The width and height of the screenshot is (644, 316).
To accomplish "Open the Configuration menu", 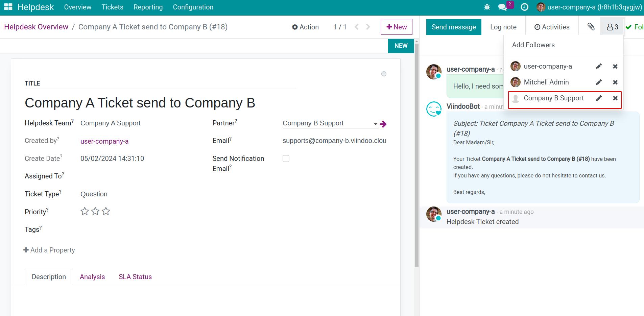I will pyautogui.click(x=193, y=7).
